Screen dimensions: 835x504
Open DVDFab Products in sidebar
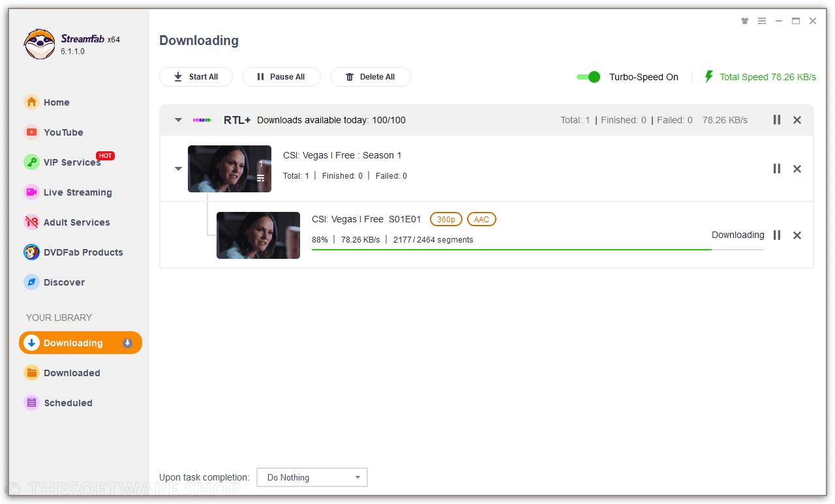(x=83, y=252)
